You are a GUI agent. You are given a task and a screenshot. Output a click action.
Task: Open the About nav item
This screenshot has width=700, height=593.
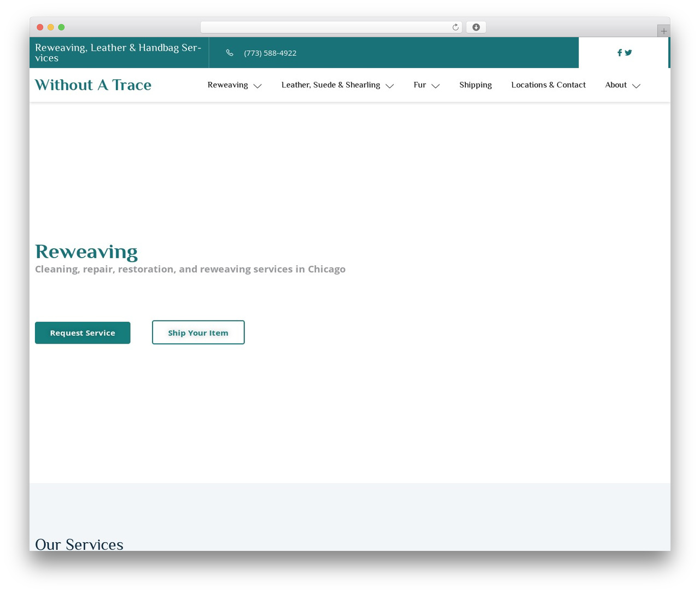tap(616, 85)
